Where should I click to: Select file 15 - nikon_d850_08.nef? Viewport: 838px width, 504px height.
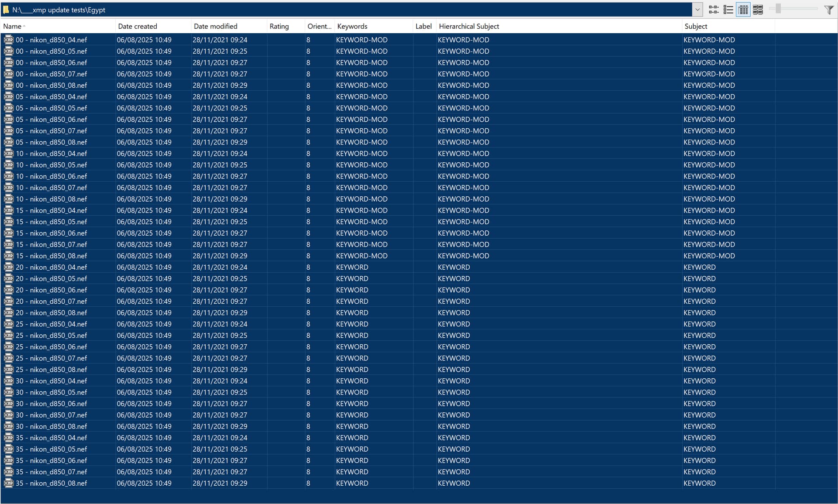[52, 256]
